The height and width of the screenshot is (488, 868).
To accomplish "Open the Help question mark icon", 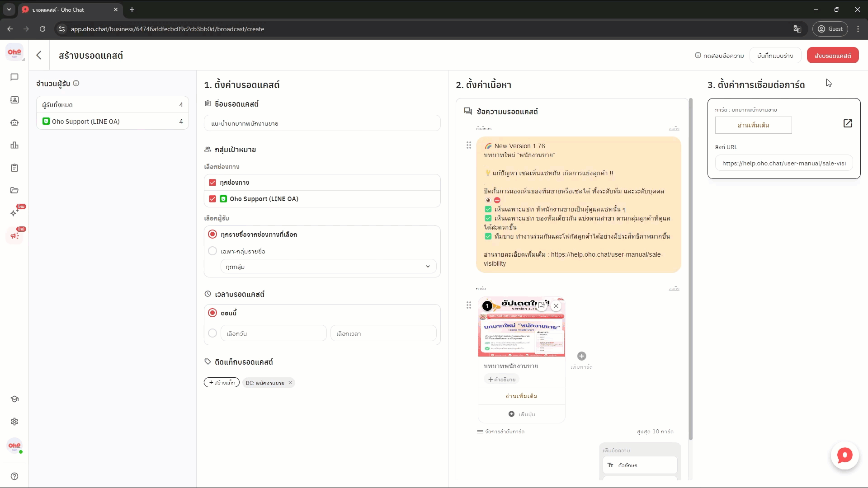I will 14,476.
